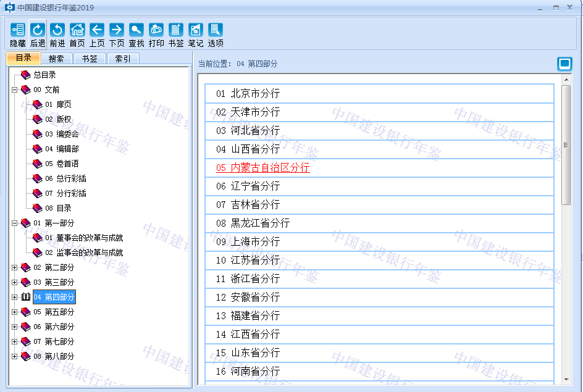This screenshot has width=583, height=392.
Task: Click the scrollbar down arrow in content pane
Action: pyautogui.click(x=566, y=380)
